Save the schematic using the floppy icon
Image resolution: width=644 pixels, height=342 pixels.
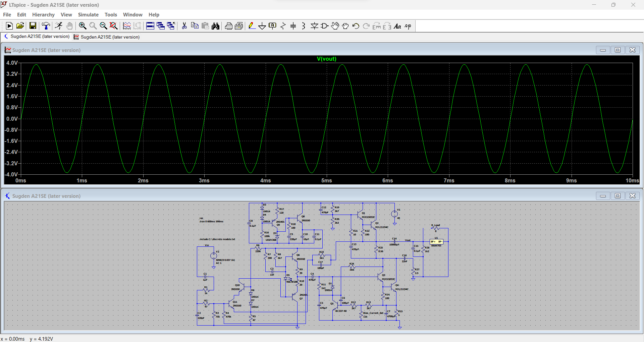(x=33, y=26)
